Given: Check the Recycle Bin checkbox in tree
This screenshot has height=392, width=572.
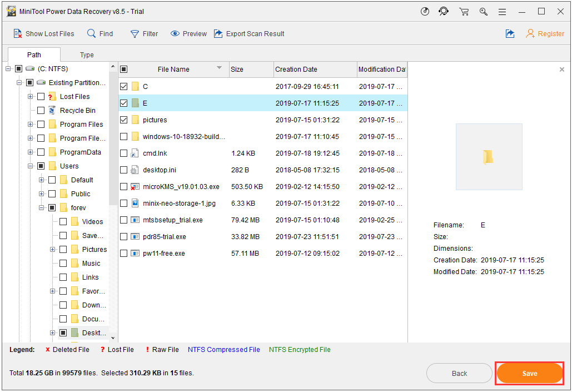Looking at the screenshot, I should pos(41,110).
